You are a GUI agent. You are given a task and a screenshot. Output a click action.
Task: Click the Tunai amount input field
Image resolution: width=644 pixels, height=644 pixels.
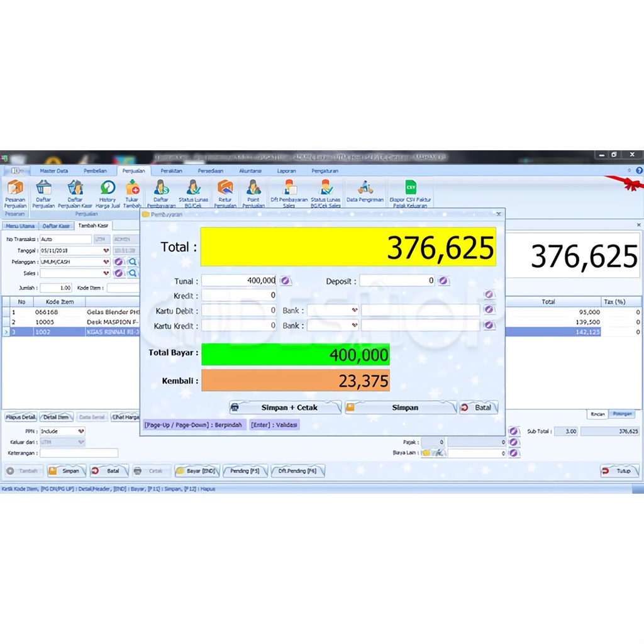point(238,281)
